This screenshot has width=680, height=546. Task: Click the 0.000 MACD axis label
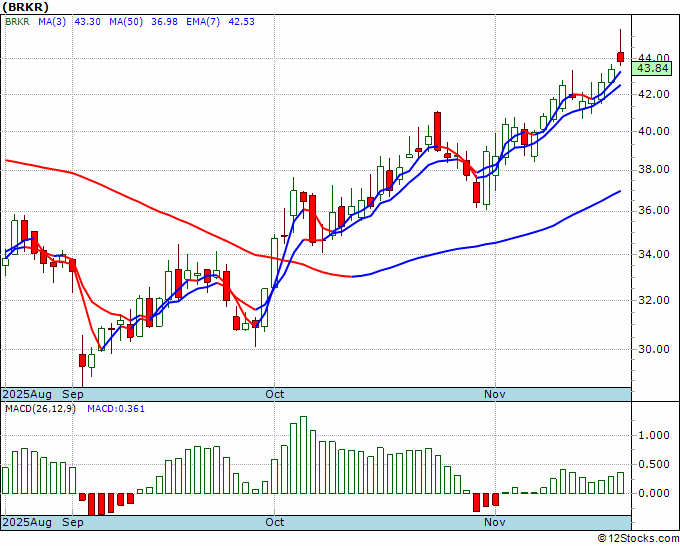[x=654, y=493]
